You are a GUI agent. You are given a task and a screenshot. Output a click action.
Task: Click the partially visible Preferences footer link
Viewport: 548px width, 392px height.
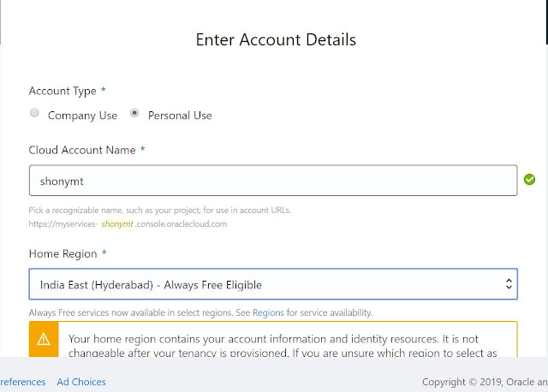coord(22,382)
